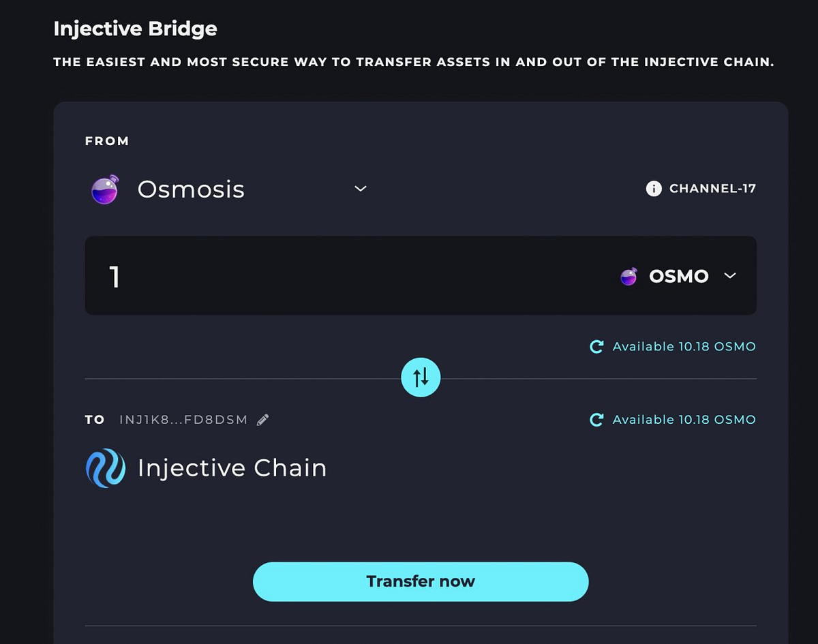Edit the destination address with the pencil icon
The width and height of the screenshot is (818, 644).
[263, 420]
